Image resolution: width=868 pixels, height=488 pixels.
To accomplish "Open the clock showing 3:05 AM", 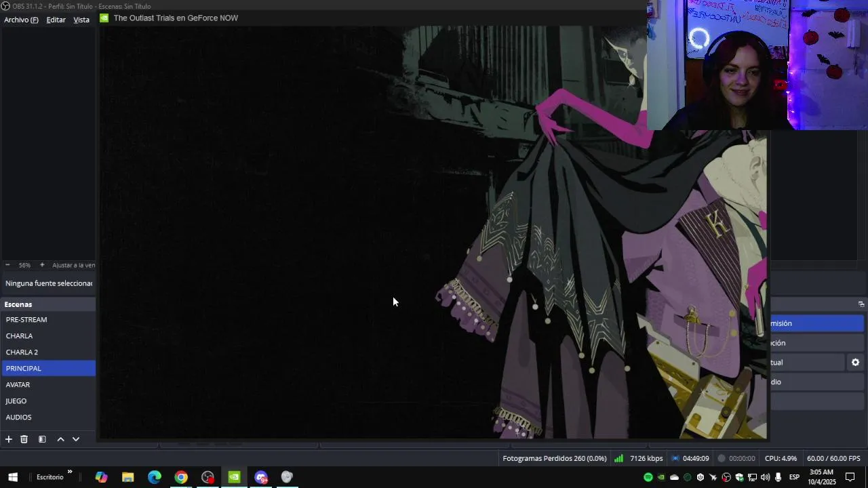I will click(x=822, y=477).
